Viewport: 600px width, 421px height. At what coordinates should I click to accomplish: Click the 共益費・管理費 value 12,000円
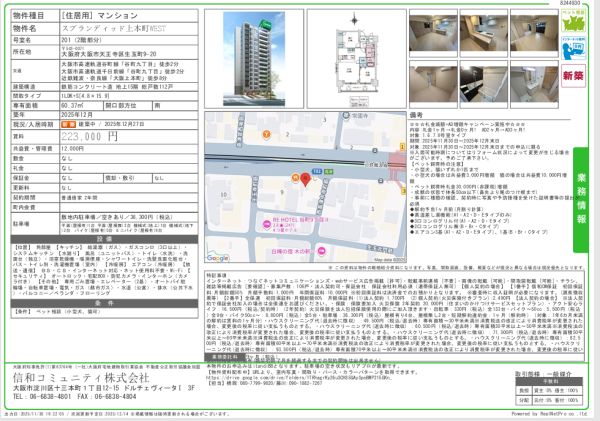click(x=73, y=148)
